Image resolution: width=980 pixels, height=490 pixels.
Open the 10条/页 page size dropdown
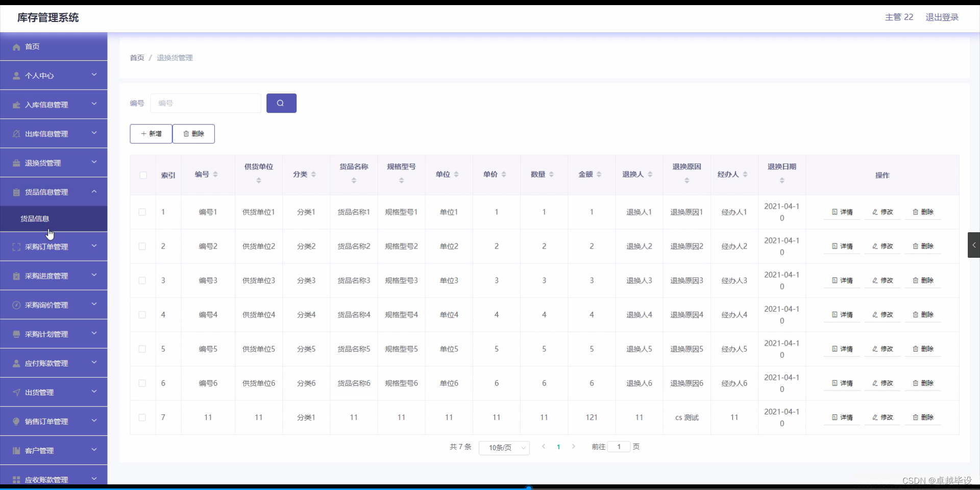coord(504,447)
